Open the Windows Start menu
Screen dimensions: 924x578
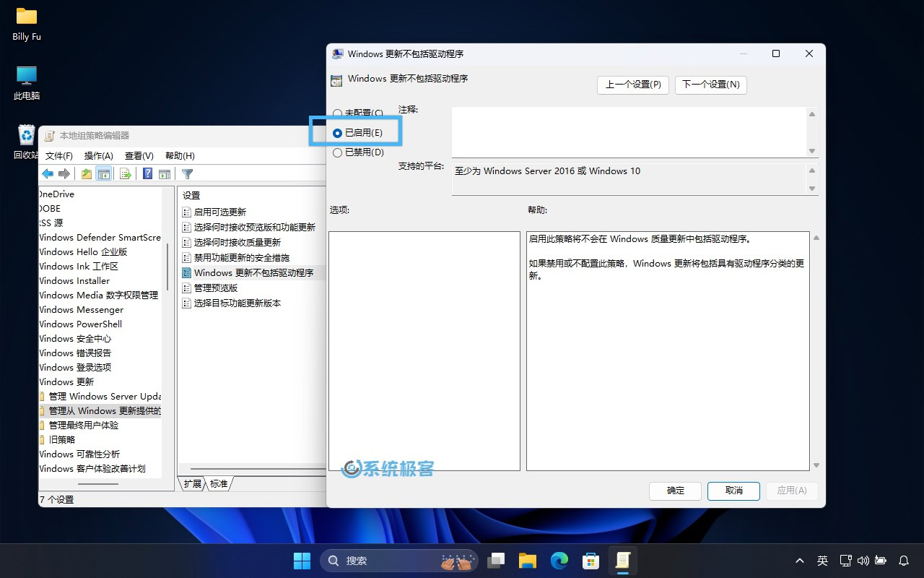point(302,561)
